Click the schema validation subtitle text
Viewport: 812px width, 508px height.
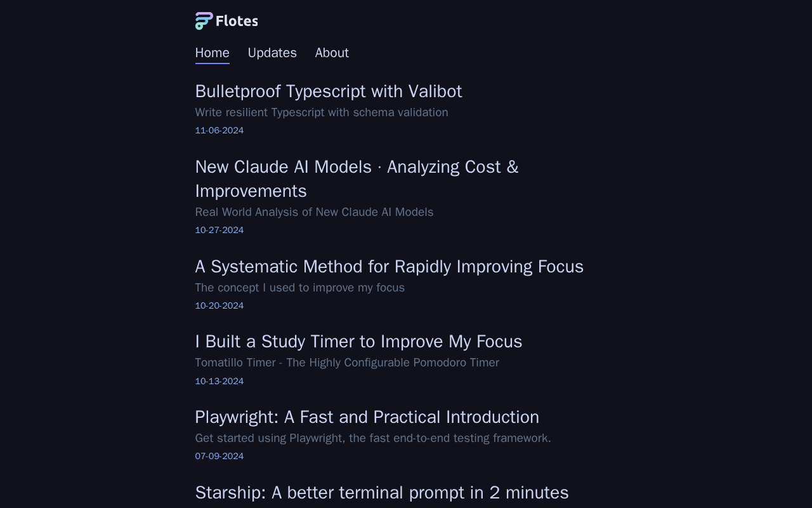[321, 112]
